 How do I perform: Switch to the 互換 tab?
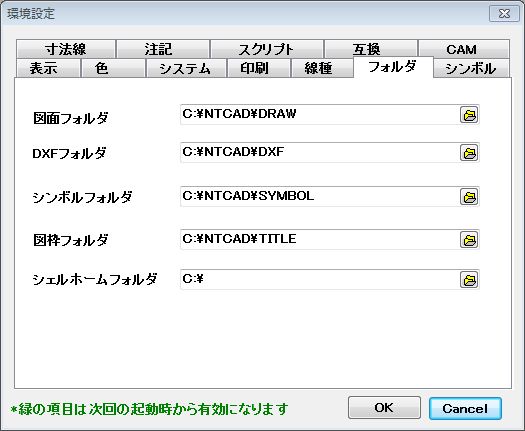click(371, 49)
